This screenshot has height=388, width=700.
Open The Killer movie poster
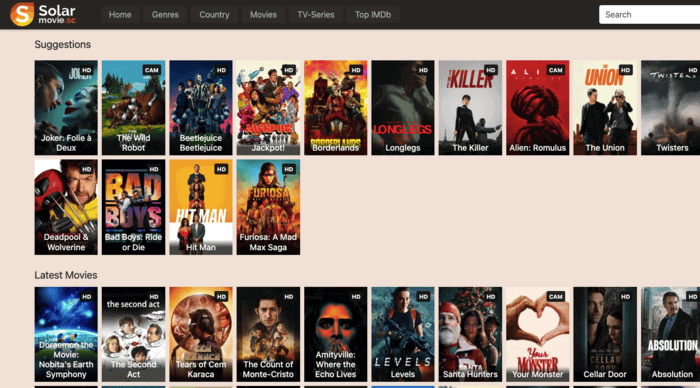[470, 108]
